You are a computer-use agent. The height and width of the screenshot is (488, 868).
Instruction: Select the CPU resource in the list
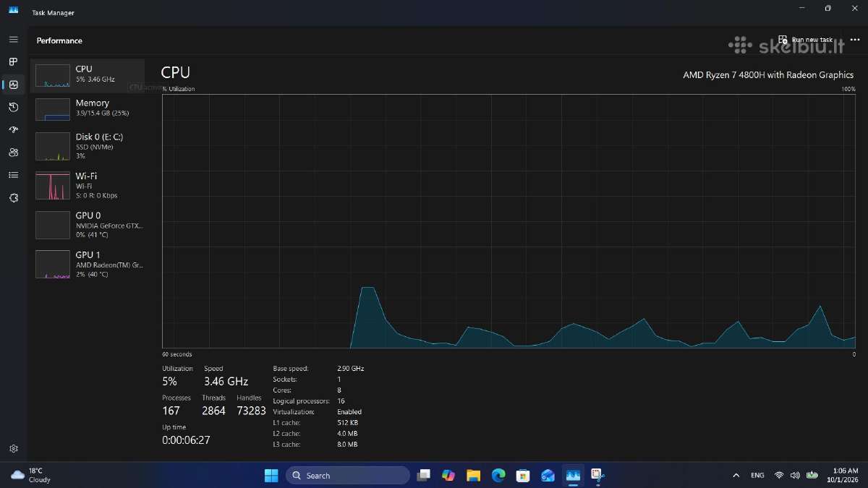pos(88,74)
